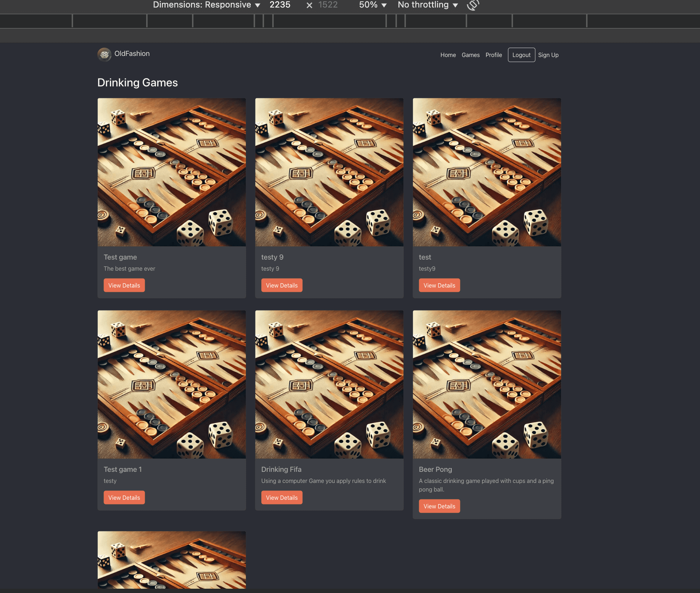Open the Games nav link

click(x=470, y=55)
